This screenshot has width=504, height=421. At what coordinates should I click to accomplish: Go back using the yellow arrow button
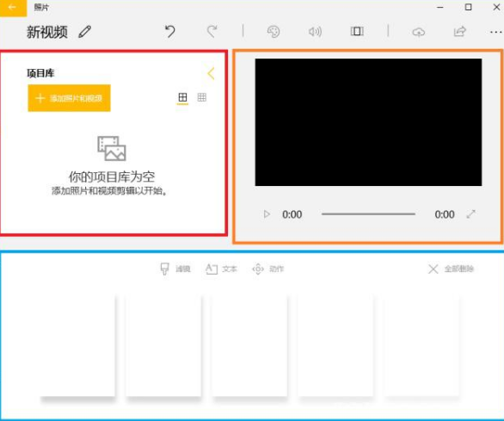[x=13, y=8]
